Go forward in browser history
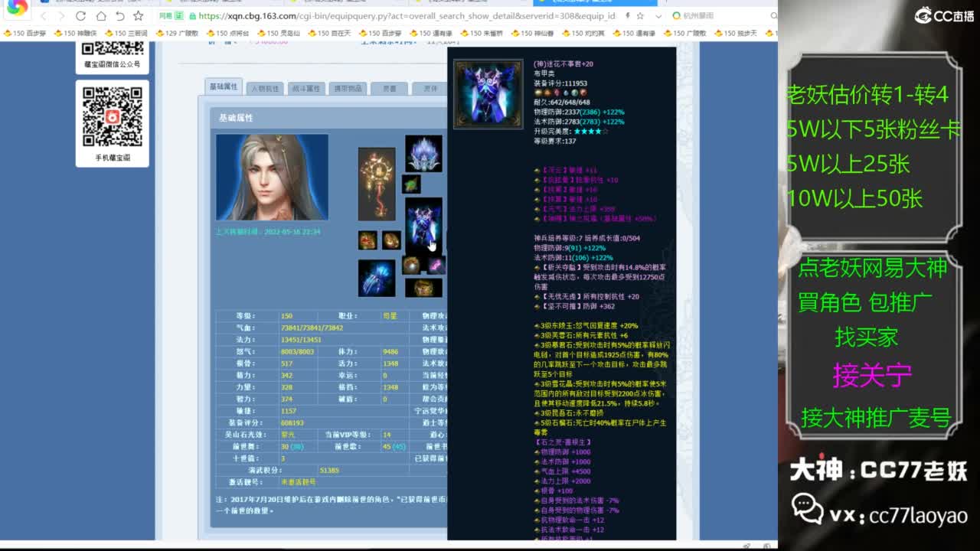 (62, 16)
